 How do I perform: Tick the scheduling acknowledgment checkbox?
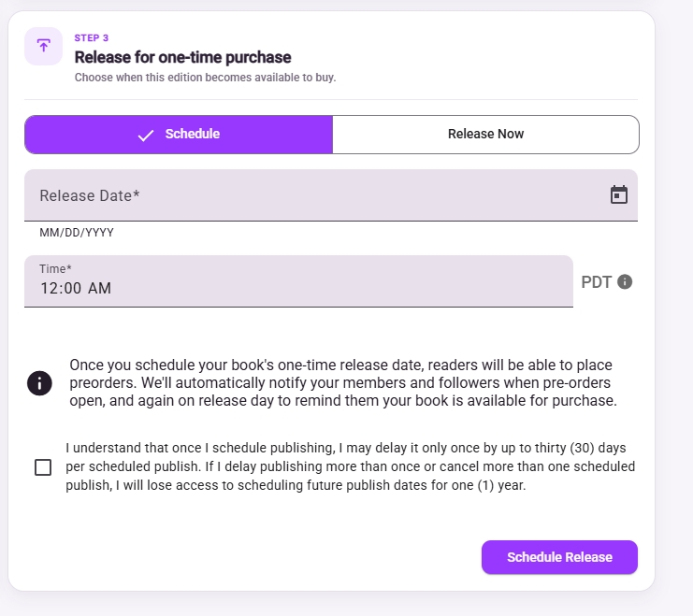[x=43, y=467]
